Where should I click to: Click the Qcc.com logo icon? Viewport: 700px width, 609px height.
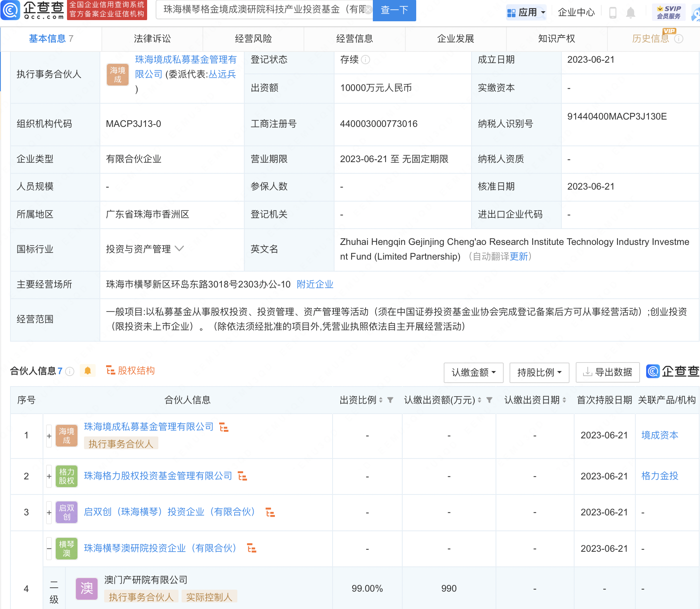10,10
